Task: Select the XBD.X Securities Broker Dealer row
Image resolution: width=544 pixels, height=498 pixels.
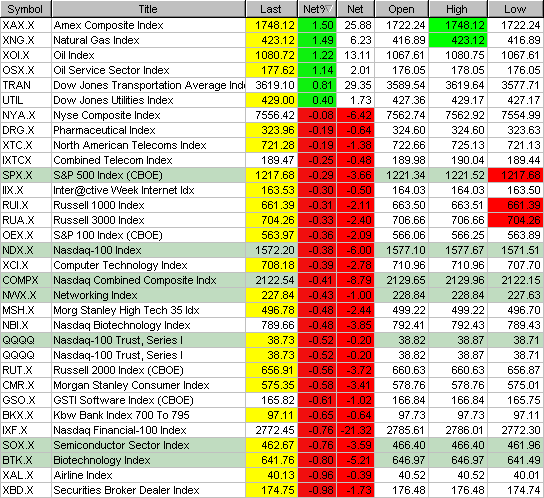Action: (272, 490)
